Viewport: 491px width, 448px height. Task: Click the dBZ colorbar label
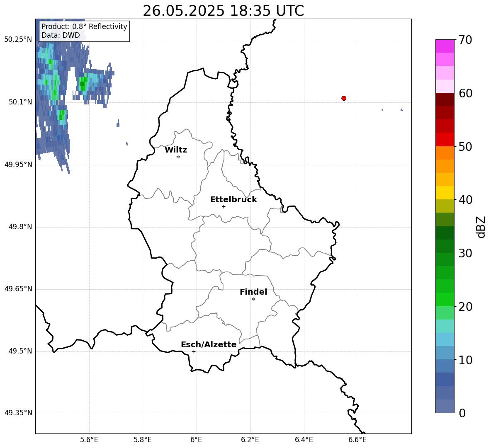[480, 227]
